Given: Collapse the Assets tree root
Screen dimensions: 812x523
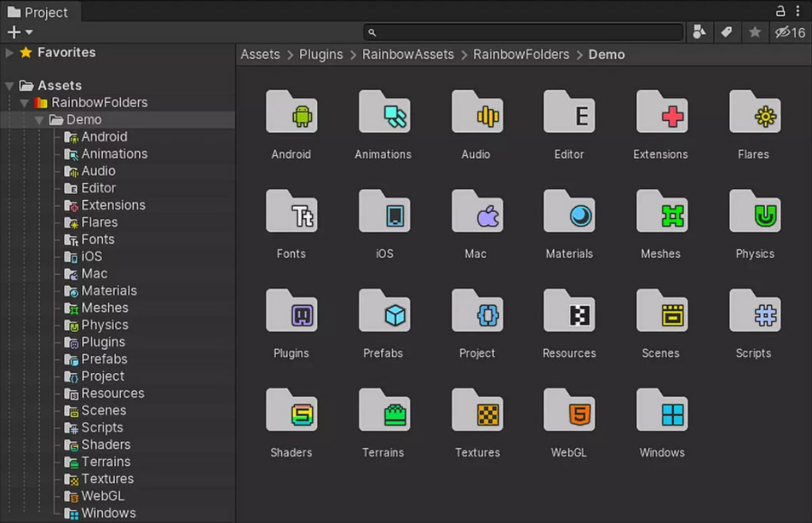Looking at the screenshot, I should 9,85.
